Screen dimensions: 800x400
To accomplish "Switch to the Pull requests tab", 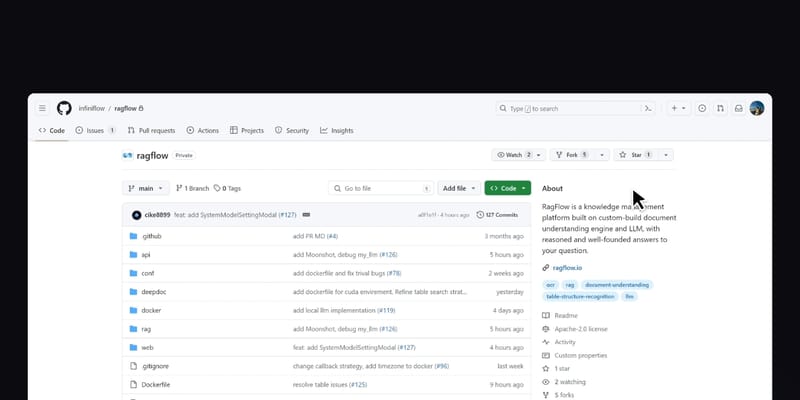I will (x=151, y=131).
